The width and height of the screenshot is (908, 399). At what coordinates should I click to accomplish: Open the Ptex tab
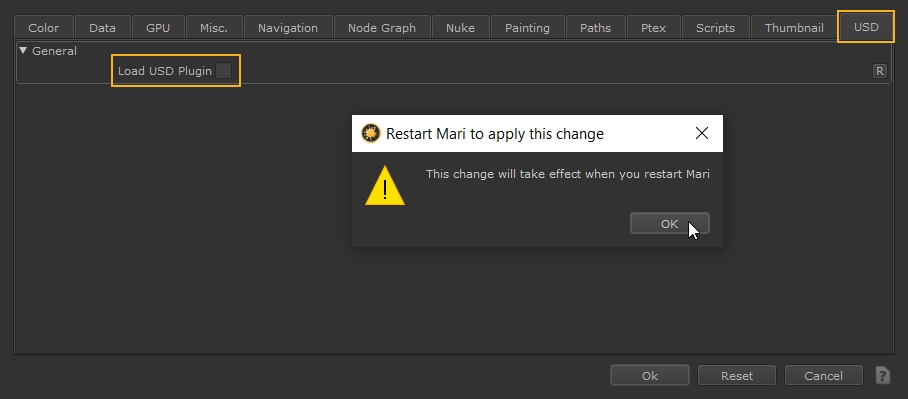[653, 28]
